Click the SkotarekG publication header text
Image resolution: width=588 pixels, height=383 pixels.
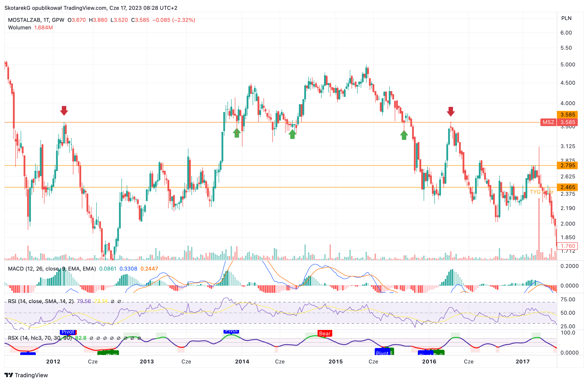tap(91, 8)
